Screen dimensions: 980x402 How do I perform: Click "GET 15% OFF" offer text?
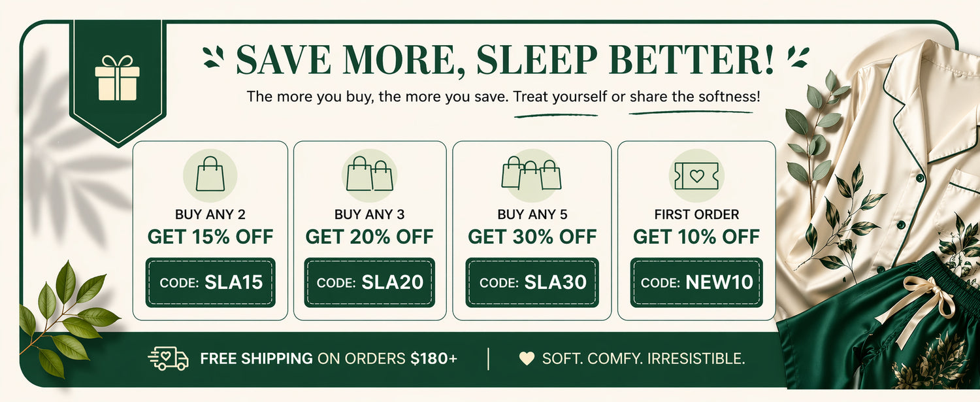click(210, 237)
